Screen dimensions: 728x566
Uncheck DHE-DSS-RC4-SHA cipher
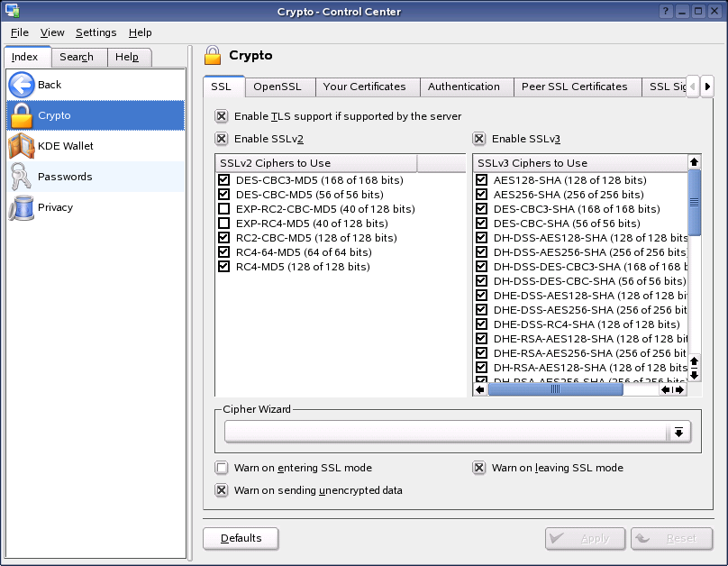point(481,324)
